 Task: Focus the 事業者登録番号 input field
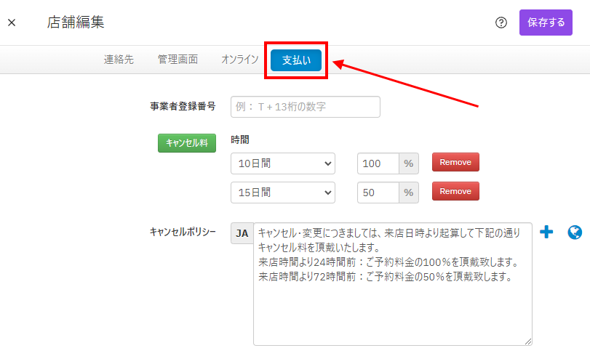point(305,106)
